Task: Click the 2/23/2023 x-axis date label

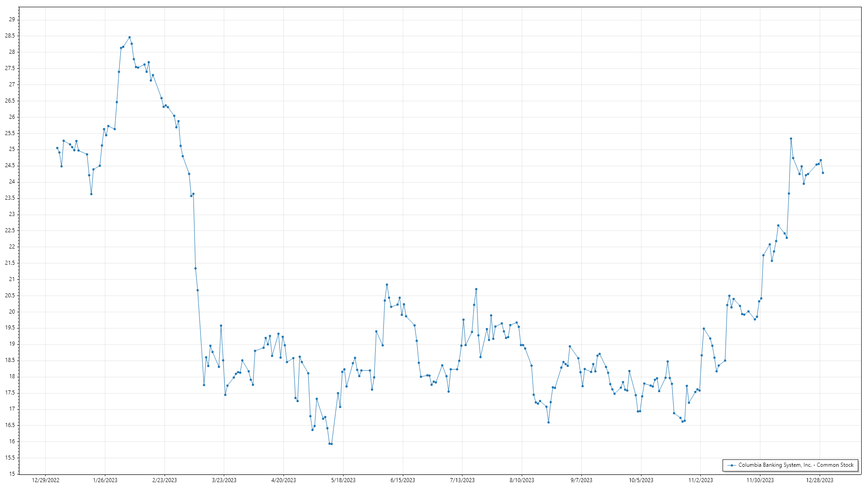Action: pos(165,480)
